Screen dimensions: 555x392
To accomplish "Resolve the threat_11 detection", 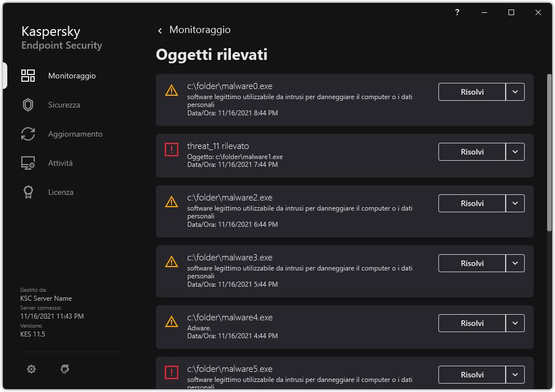I will [471, 152].
